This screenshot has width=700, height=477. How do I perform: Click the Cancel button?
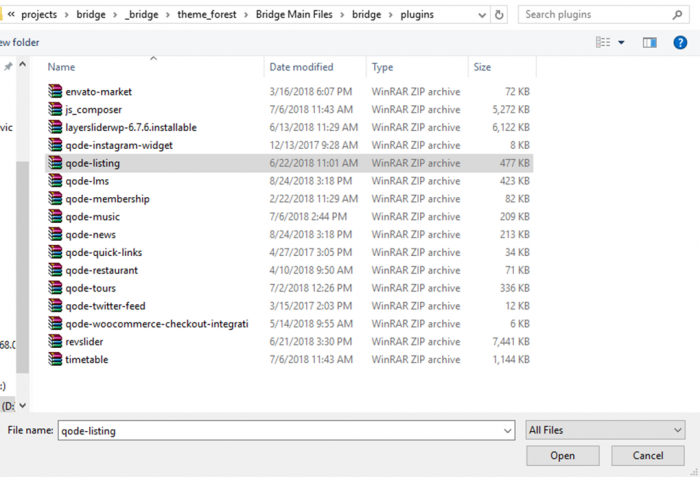648,456
